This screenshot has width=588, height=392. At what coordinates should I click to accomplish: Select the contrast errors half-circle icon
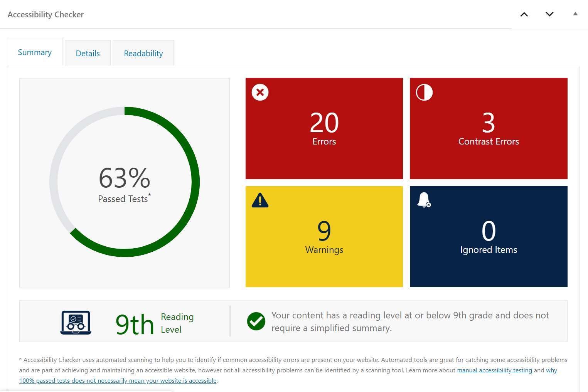coord(424,92)
